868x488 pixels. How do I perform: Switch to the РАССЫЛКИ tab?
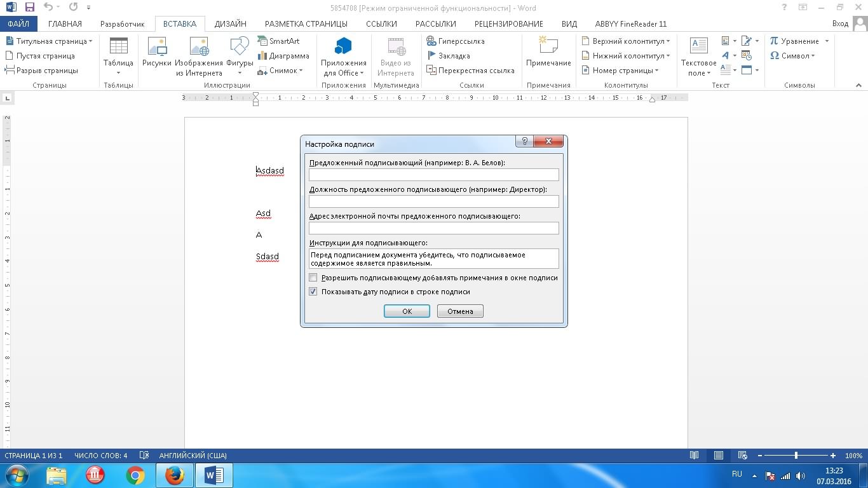436,24
